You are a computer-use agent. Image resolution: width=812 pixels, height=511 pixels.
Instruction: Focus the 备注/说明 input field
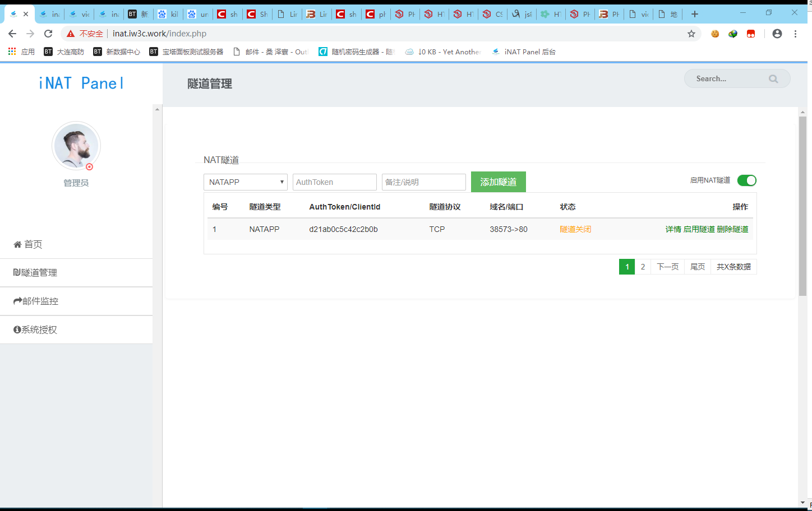pos(424,182)
